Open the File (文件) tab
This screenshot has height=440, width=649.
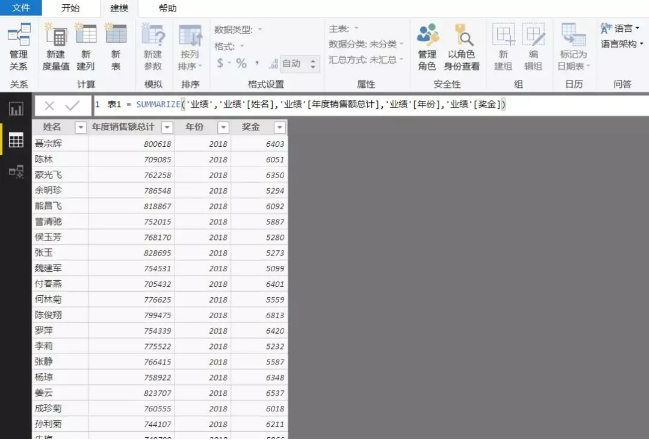click(x=21, y=8)
